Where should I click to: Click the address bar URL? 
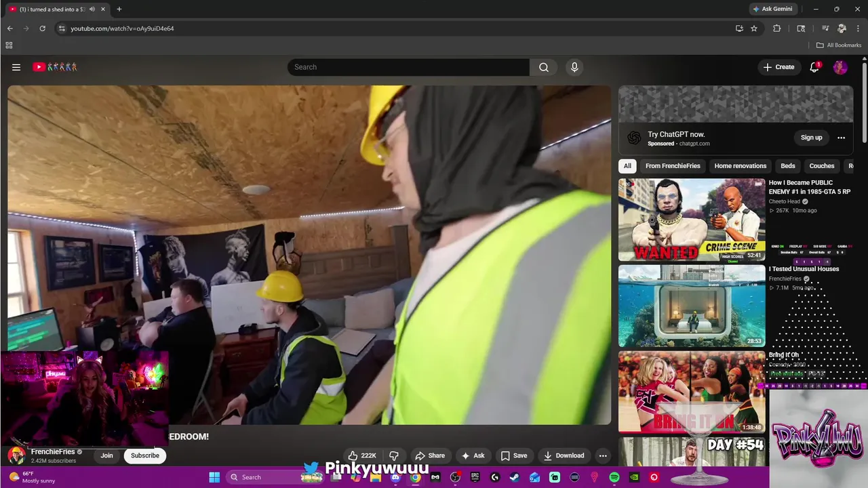[x=123, y=28]
